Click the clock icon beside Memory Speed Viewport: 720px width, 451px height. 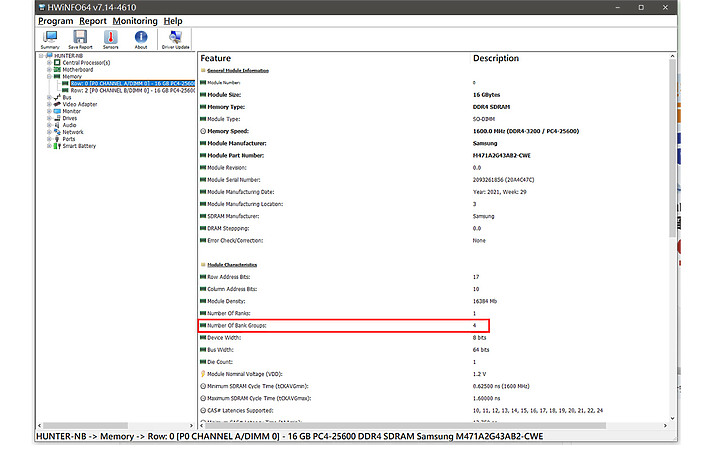(203, 131)
